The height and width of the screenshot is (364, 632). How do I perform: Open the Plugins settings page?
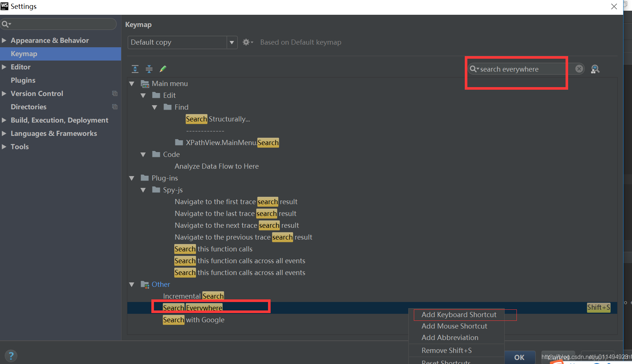pyautogui.click(x=23, y=80)
